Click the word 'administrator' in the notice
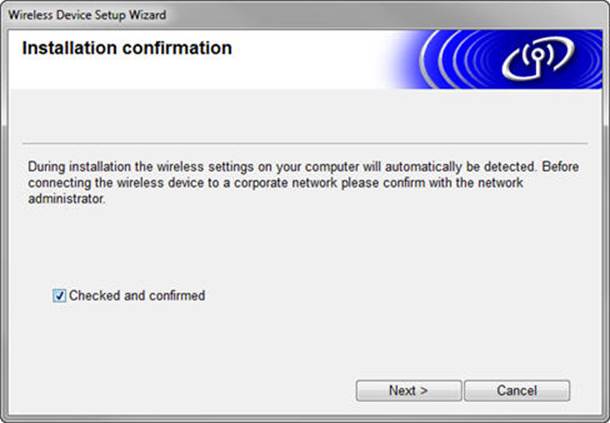This screenshot has width=610, height=423. click(x=62, y=200)
